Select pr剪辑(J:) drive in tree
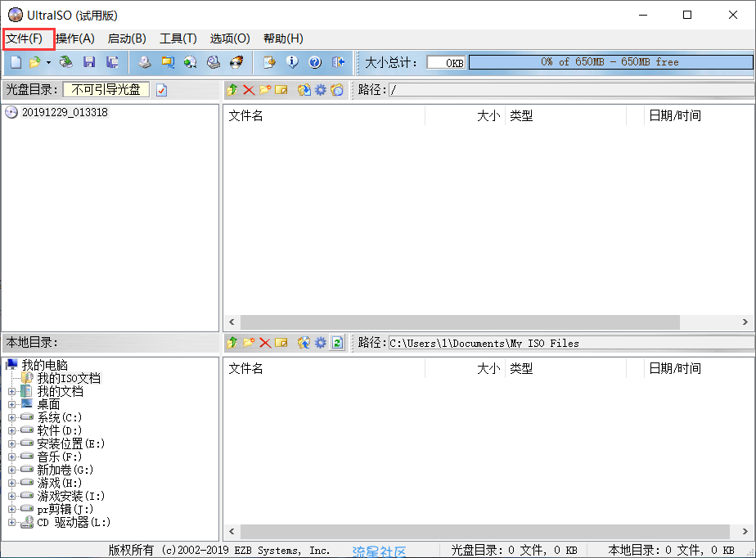 [65, 509]
